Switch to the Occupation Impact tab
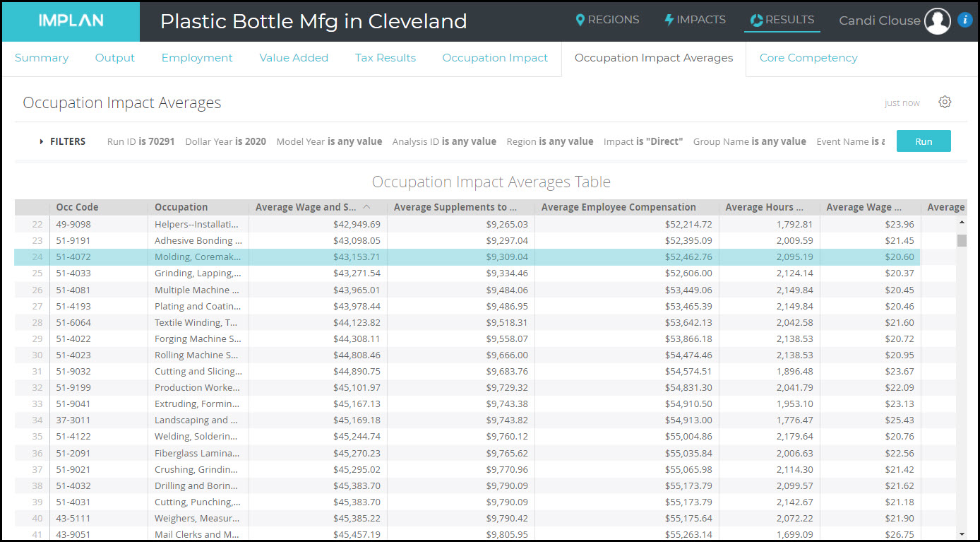 [495, 58]
